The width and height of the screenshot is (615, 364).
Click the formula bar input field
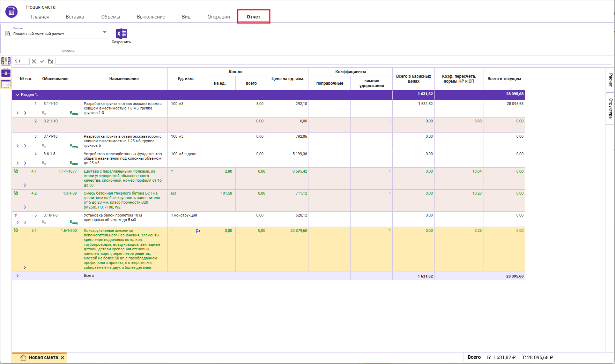point(333,61)
